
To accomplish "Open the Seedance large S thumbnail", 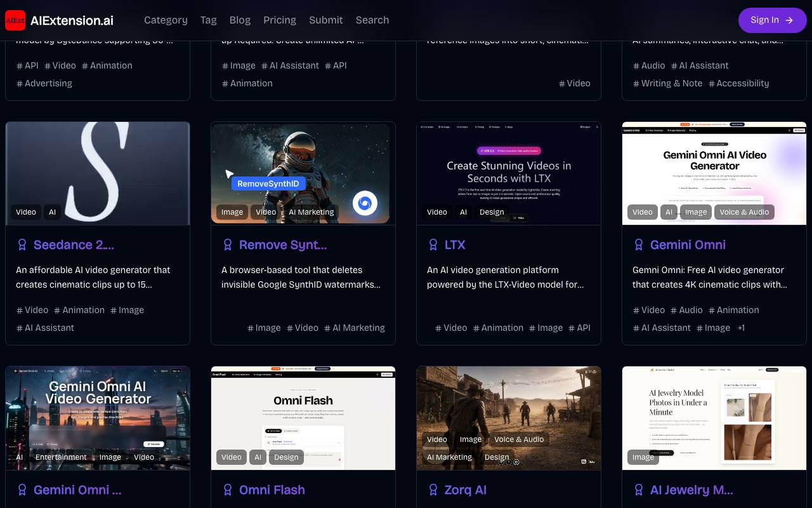I will point(98,173).
